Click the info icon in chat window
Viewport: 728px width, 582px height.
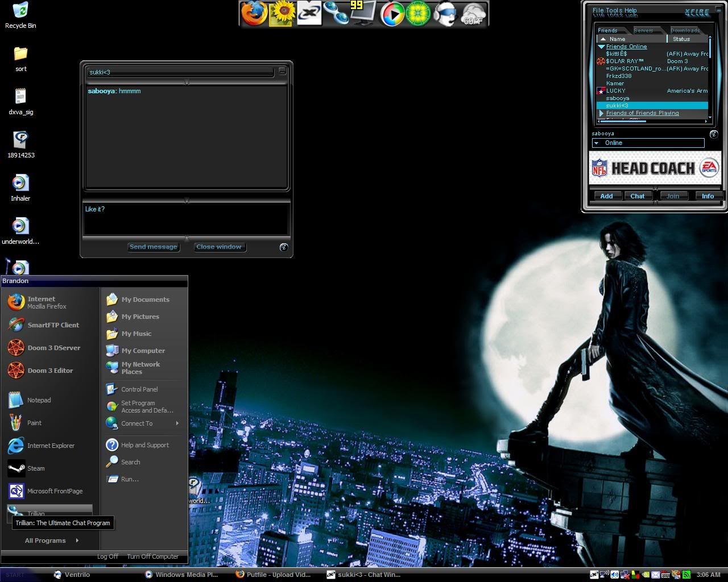(284, 247)
